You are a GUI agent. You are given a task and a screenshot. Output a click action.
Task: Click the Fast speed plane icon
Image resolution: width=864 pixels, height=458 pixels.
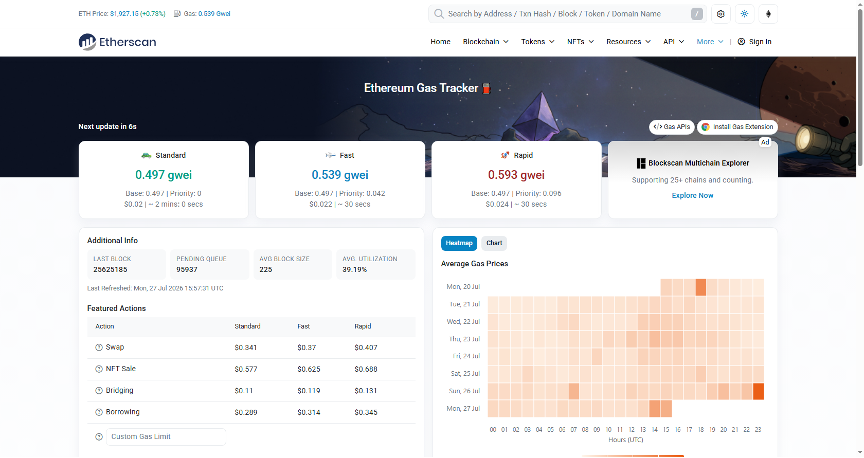coord(330,155)
